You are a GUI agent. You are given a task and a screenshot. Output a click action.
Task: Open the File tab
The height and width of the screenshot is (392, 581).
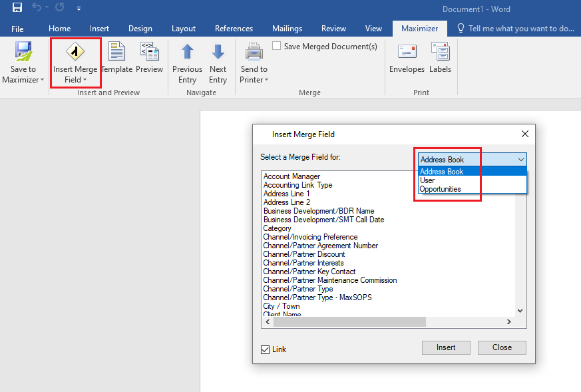point(17,29)
